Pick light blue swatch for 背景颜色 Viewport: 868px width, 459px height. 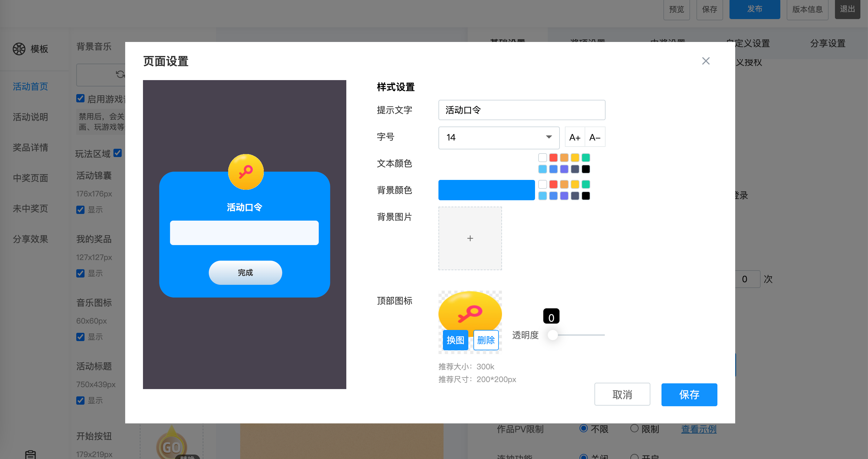(543, 196)
